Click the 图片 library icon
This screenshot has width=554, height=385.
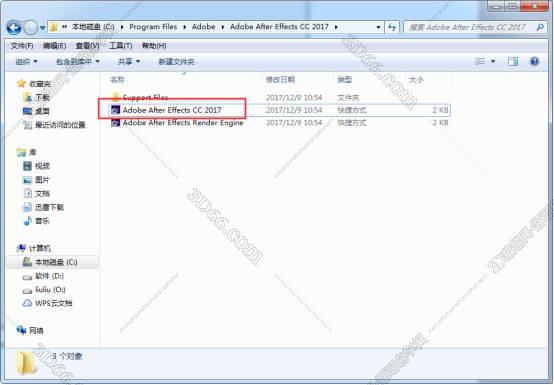click(x=27, y=180)
